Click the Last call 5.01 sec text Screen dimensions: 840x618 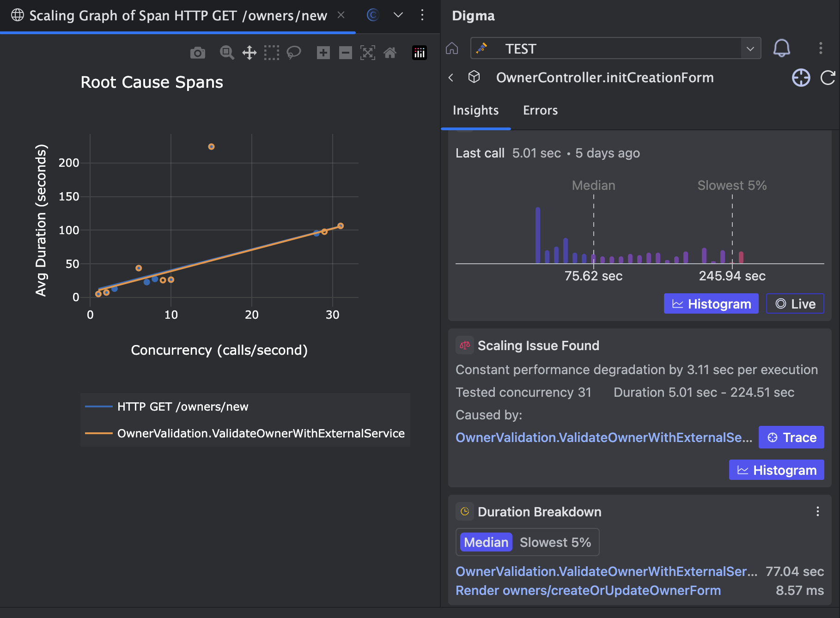[508, 153]
